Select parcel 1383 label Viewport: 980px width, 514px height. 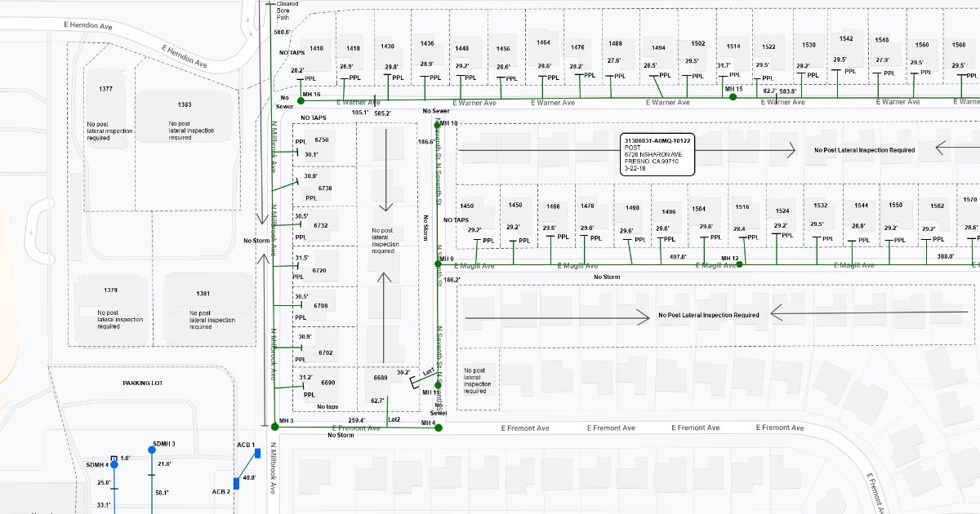click(x=185, y=105)
